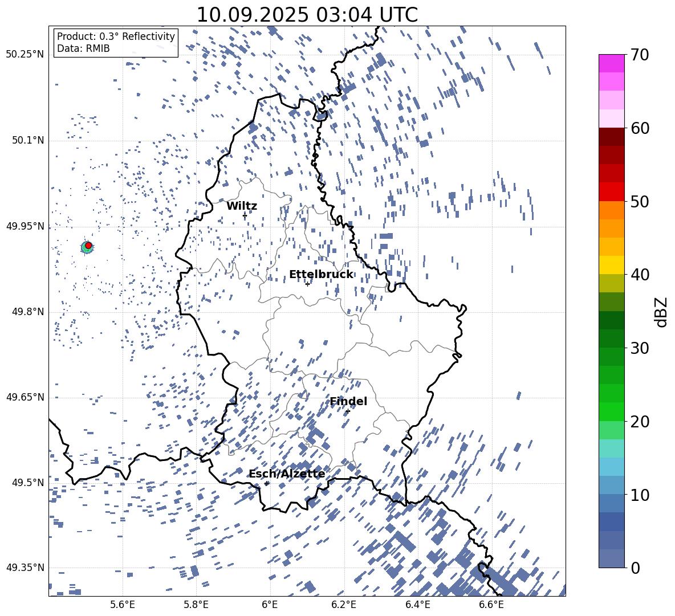Screen dimensions: 675x616
Task: Click the 6.6°E longitude label
Action: pos(491,605)
